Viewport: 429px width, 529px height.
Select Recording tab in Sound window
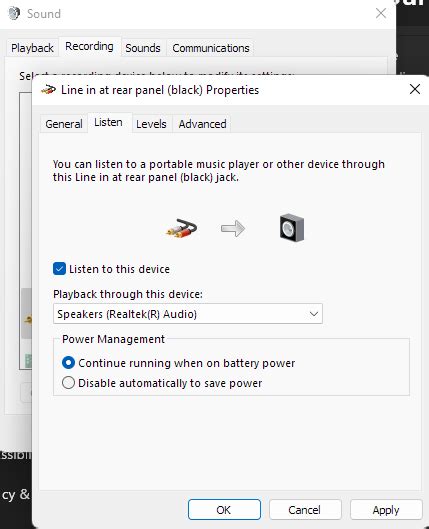[89, 46]
